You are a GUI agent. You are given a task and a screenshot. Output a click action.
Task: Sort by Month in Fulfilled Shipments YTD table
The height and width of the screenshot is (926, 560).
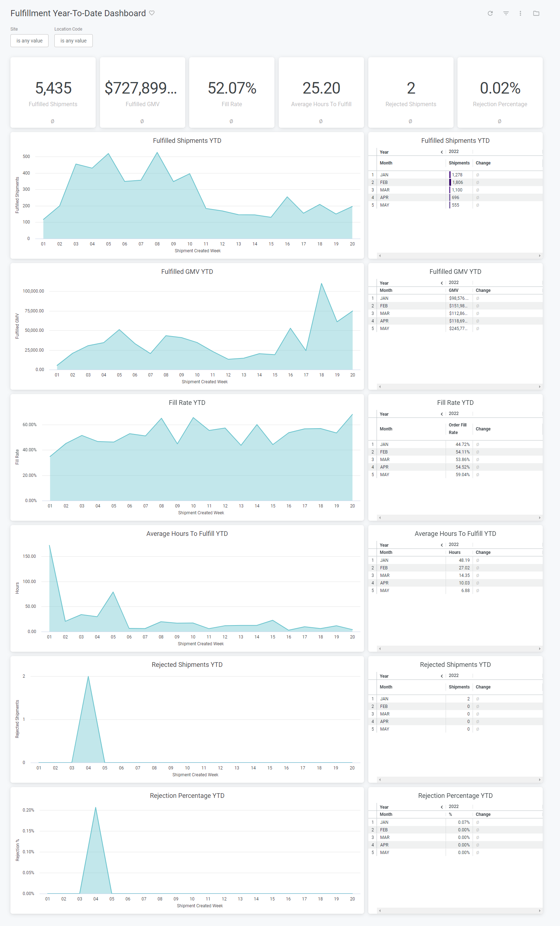(x=386, y=163)
